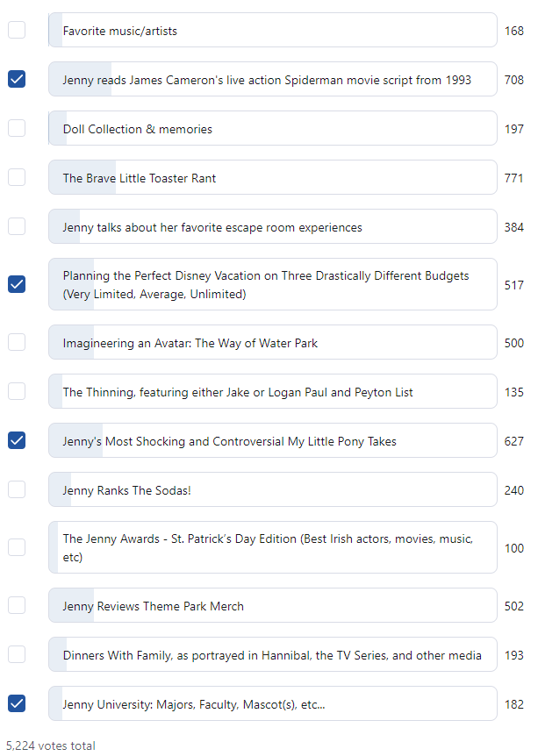
Task: Click the Brave Little Toaster Rant option bar
Action: coord(273,177)
